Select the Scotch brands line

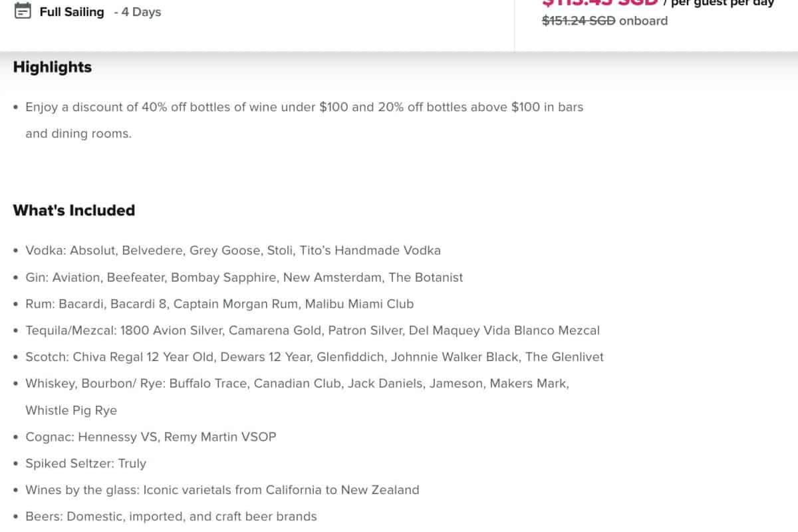[315, 357]
